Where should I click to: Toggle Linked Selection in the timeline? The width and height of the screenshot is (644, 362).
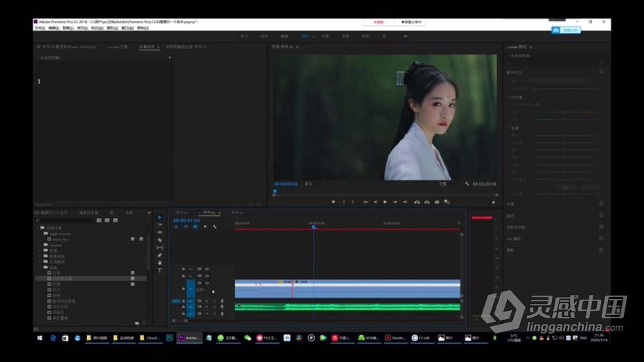[195, 226]
